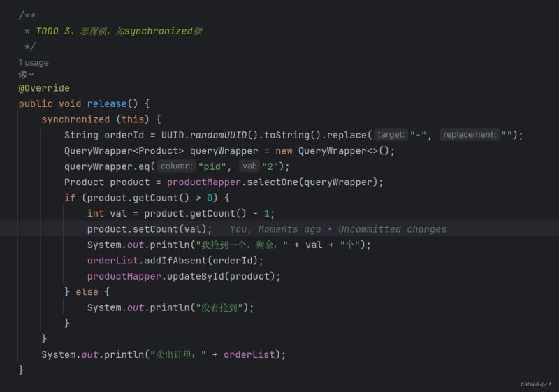Viewport: 559px width, 392px height.
Task: Click orderList.addIfAbsent call
Action: 175,261
